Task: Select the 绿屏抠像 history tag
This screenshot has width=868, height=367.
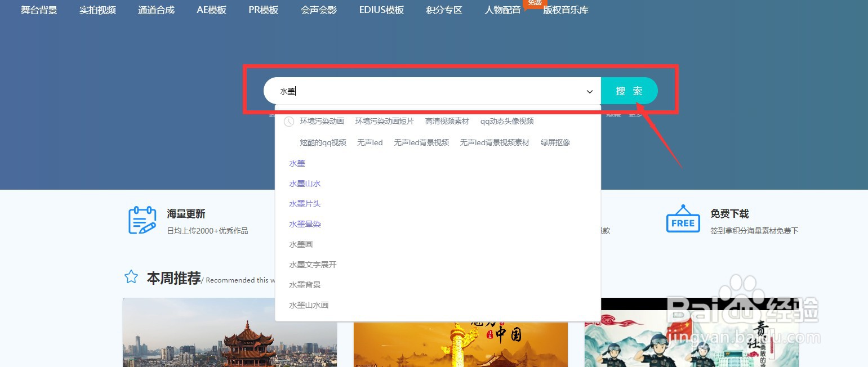Action: pyautogui.click(x=555, y=142)
